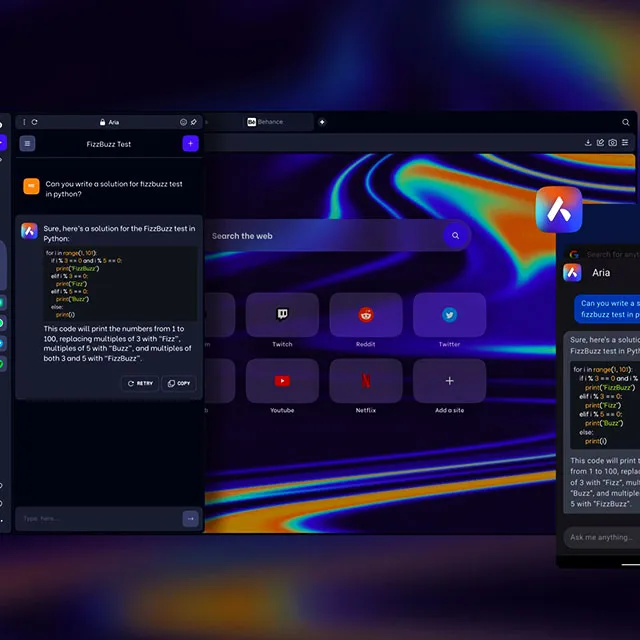Click the large Aria app icon
640x640 pixels.
[x=558, y=210]
